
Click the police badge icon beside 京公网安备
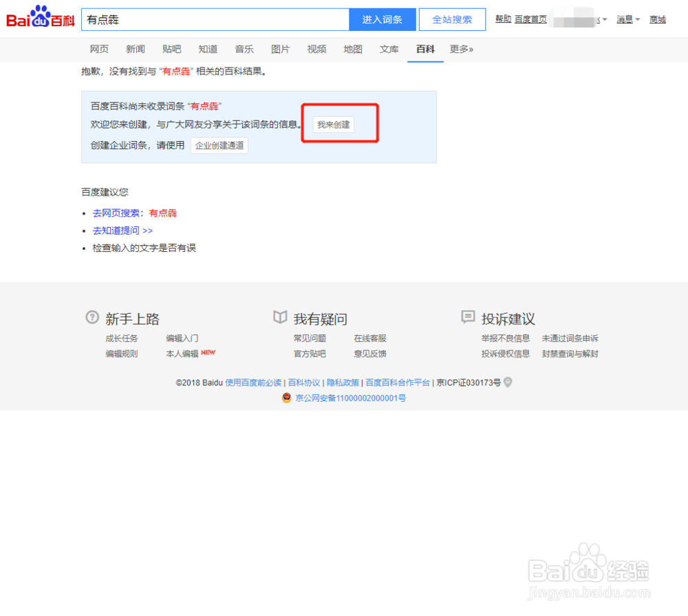point(286,398)
